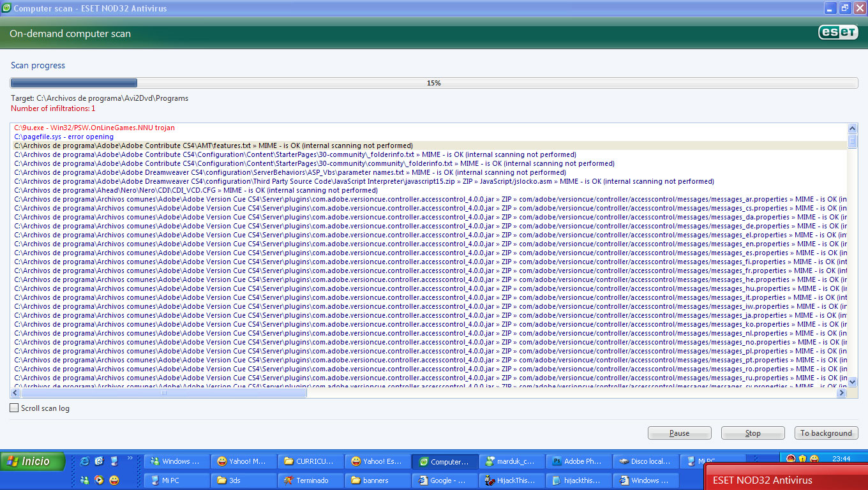Click the scan log scroll-down arrow
The height and width of the screenshot is (490, 868).
852,382
